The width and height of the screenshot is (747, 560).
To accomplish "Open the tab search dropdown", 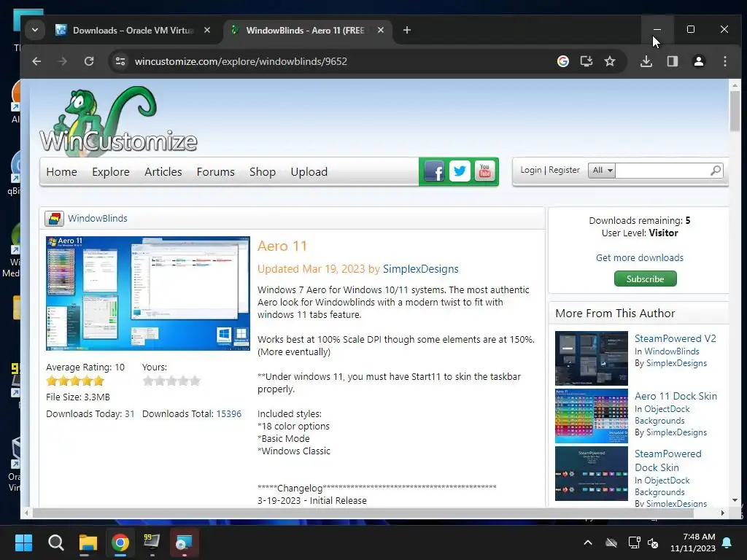I will pyautogui.click(x=35, y=30).
